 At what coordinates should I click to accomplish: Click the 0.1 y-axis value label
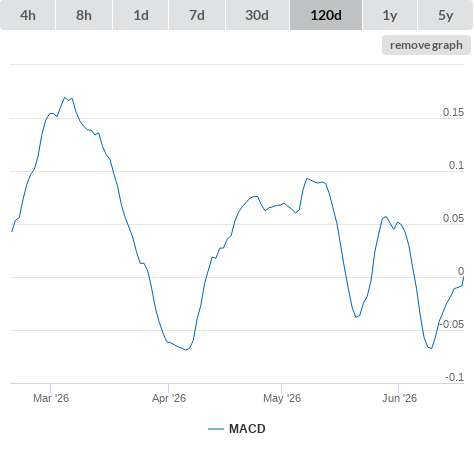tap(456, 165)
